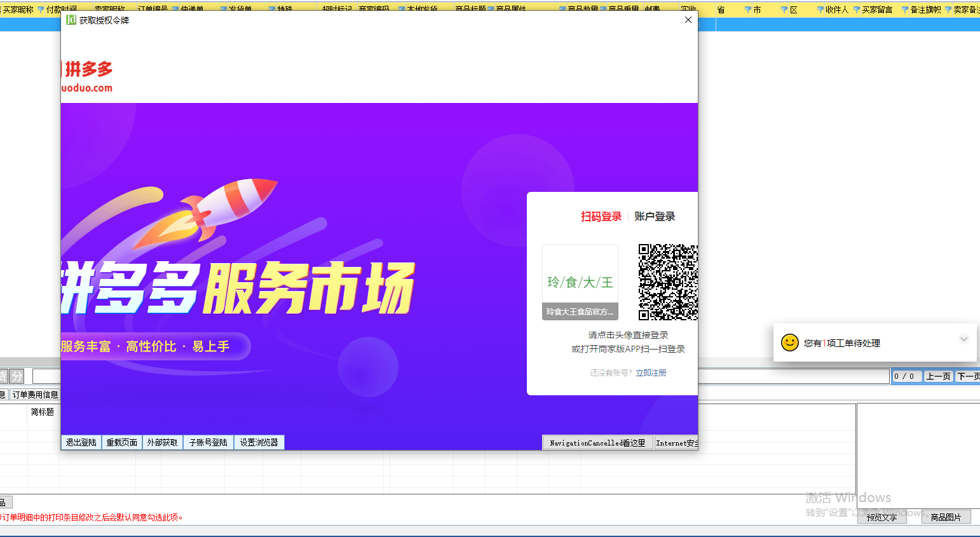The height and width of the screenshot is (537, 980).
Task: Click the 分 button left of search box
Action: click(x=17, y=376)
